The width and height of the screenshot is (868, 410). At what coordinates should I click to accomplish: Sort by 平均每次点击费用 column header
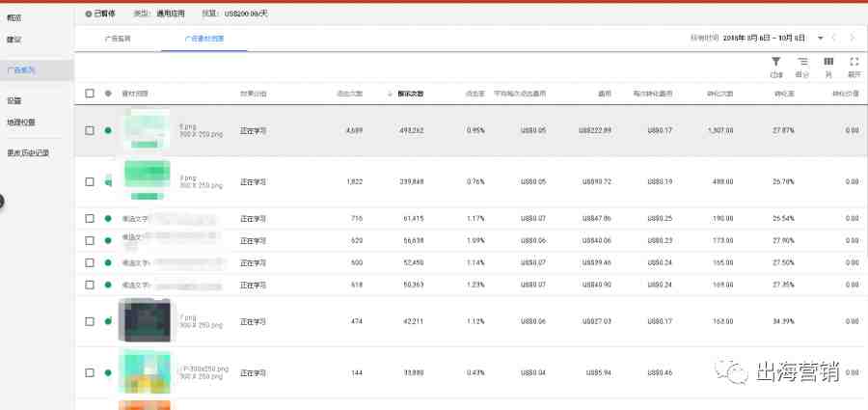pyautogui.click(x=520, y=94)
